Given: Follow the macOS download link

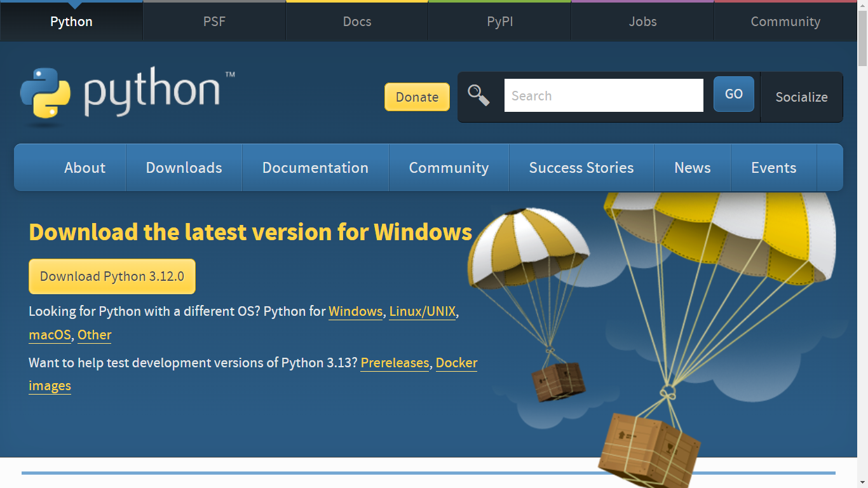Looking at the screenshot, I should point(50,335).
